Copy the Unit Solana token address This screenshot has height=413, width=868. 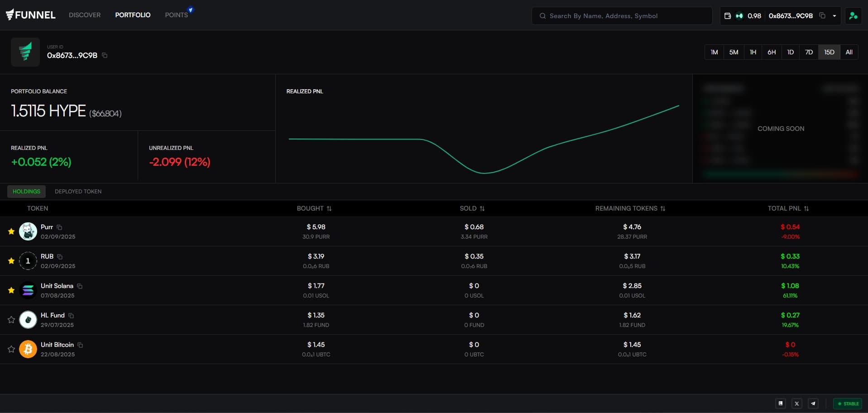pyautogui.click(x=80, y=286)
